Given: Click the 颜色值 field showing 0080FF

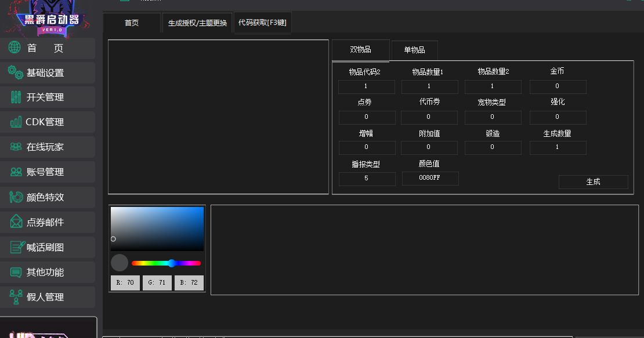Looking at the screenshot, I should tap(430, 179).
